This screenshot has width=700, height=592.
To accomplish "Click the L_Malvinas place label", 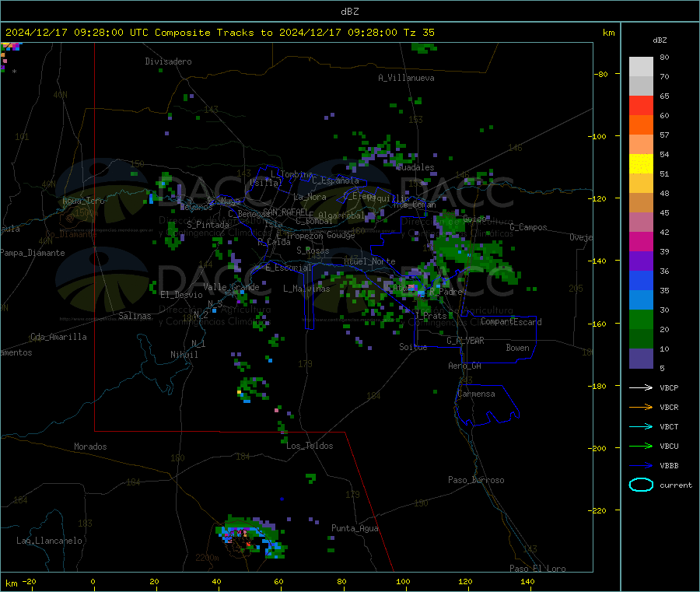I will [x=306, y=289].
